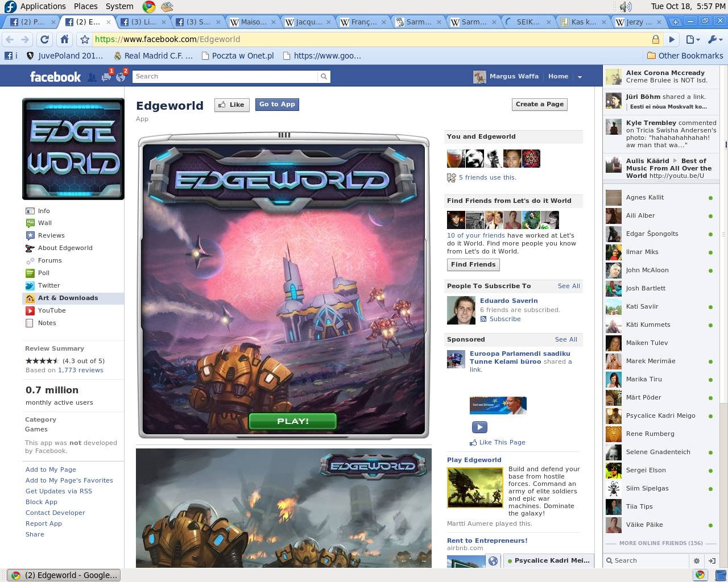This screenshot has height=582, width=728.
Task: Click Like This Page link
Action: point(502,442)
